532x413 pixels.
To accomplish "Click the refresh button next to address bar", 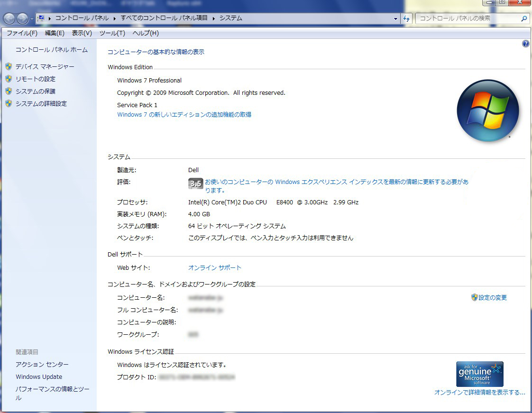I will [406, 18].
